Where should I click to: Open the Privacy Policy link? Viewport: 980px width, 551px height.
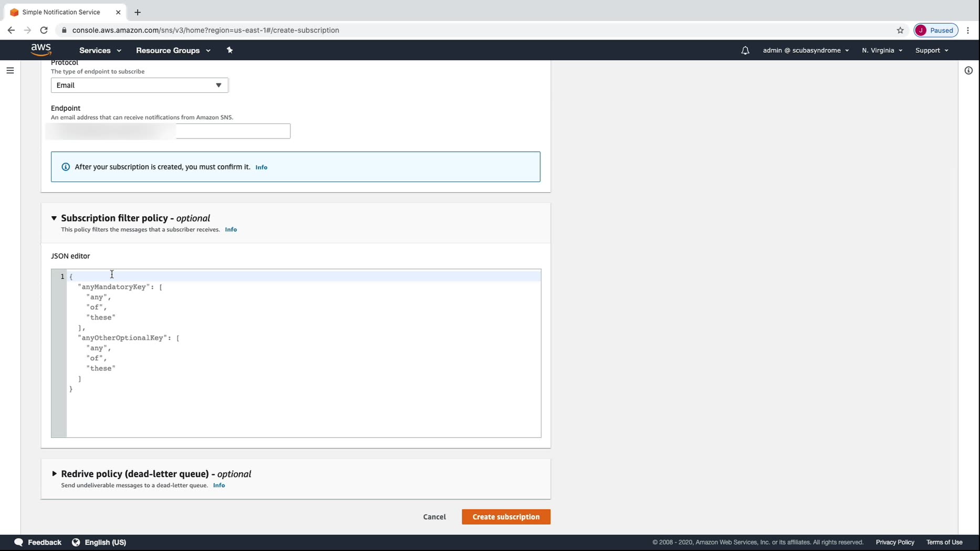click(x=895, y=542)
